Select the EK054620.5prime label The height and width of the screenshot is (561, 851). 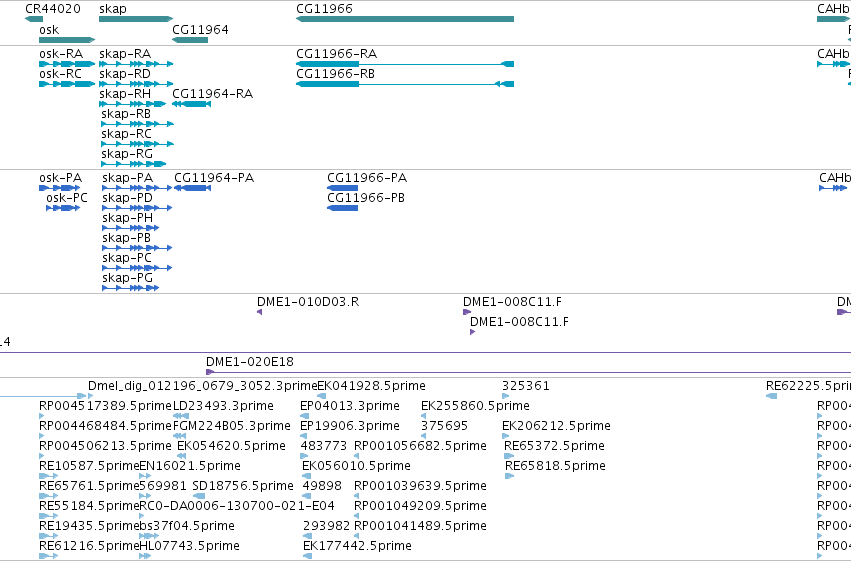tap(231, 446)
